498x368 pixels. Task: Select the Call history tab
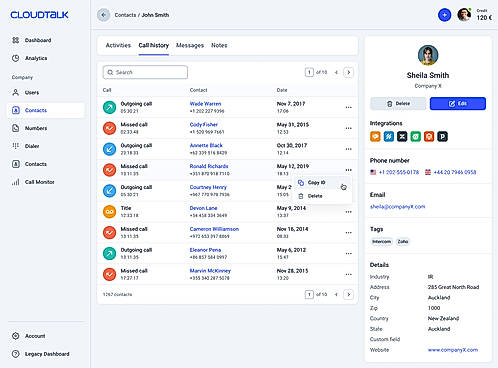click(x=154, y=45)
